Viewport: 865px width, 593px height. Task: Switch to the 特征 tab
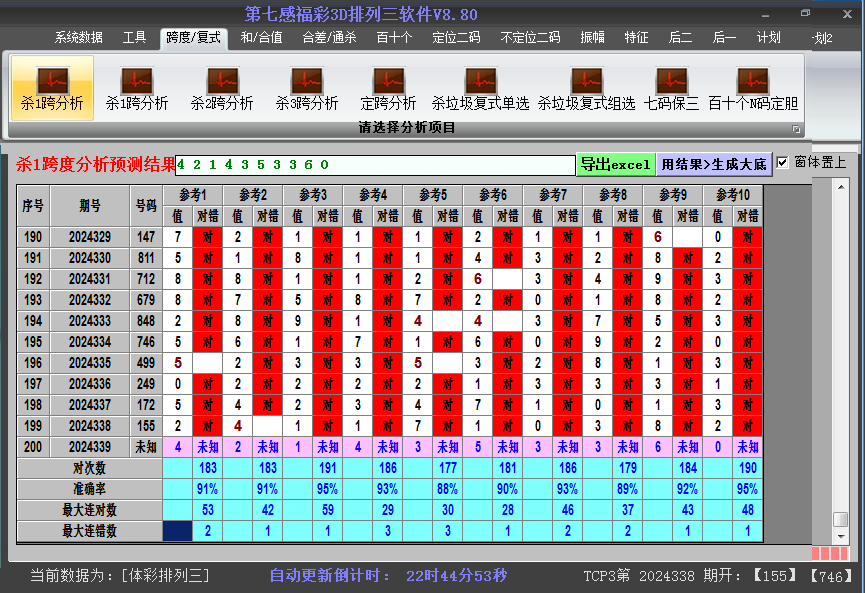(x=636, y=38)
